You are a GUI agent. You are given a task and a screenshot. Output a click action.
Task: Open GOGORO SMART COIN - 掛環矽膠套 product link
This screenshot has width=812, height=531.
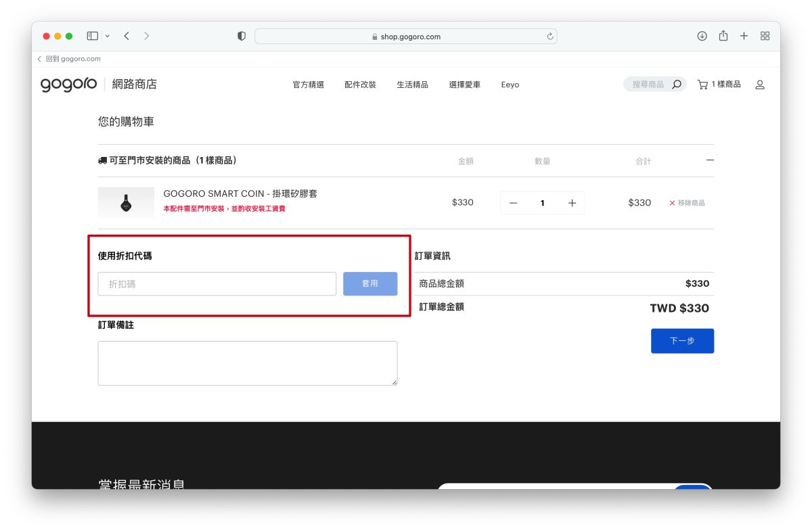click(240, 193)
